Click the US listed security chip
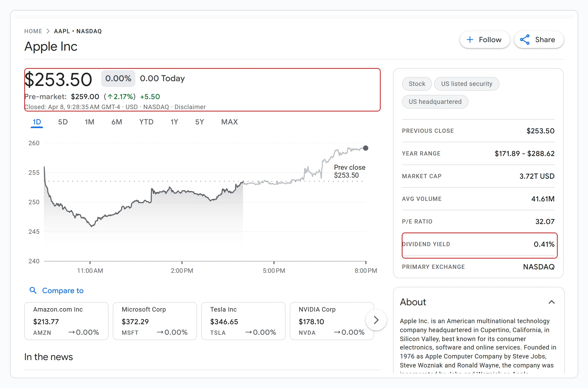The width and height of the screenshot is (588, 388). pos(467,84)
